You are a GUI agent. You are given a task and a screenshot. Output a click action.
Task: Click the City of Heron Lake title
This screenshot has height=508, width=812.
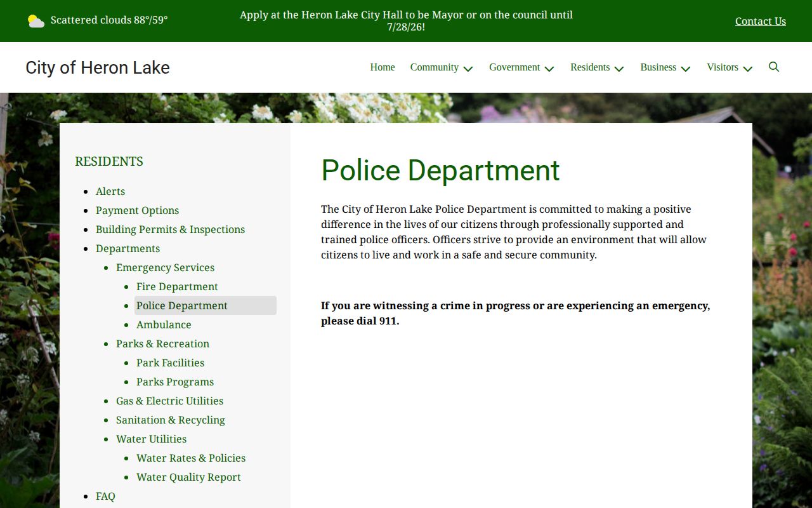pos(98,67)
